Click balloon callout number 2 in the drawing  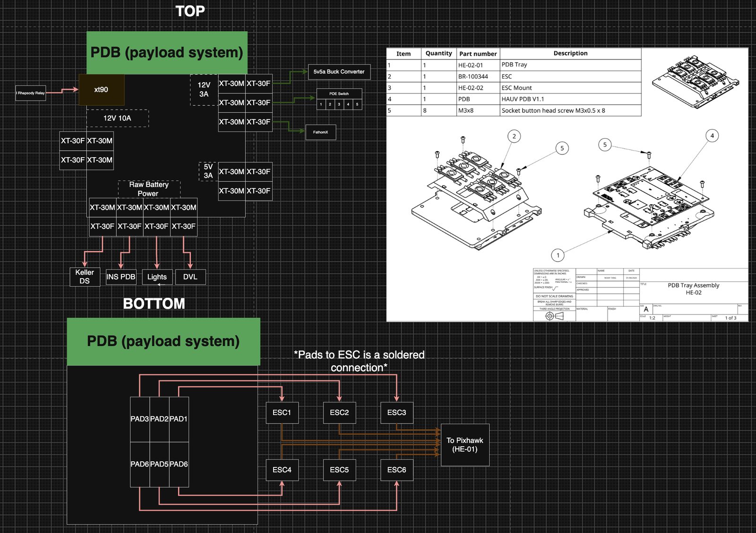[514, 136]
